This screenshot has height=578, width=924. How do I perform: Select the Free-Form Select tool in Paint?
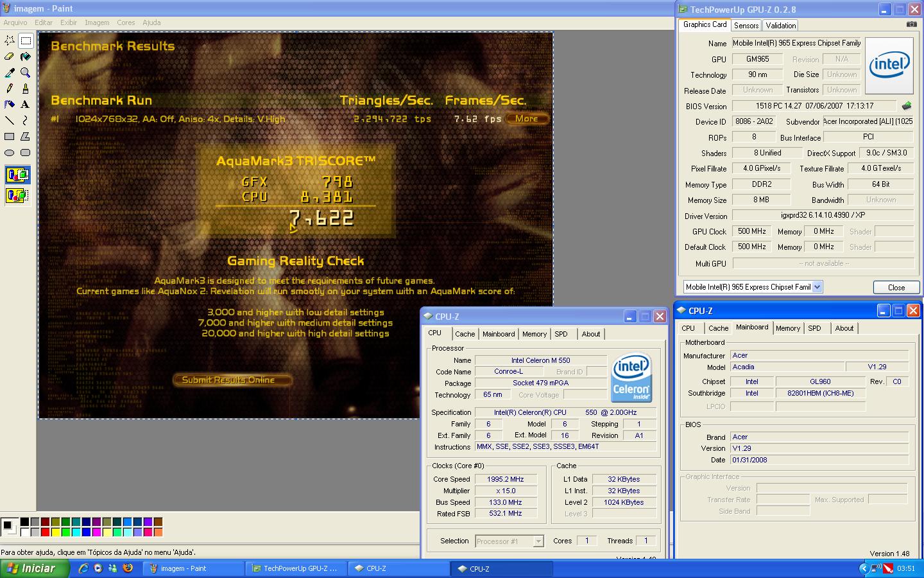pos(10,40)
